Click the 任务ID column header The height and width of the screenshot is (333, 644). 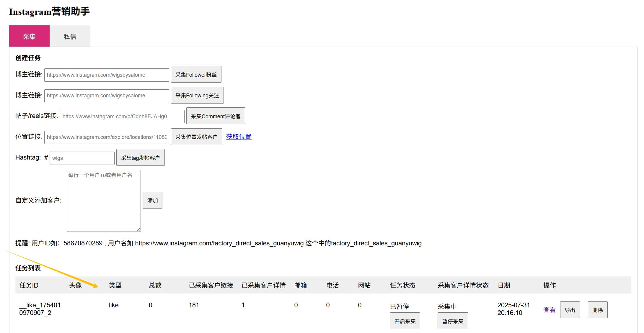pos(29,285)
